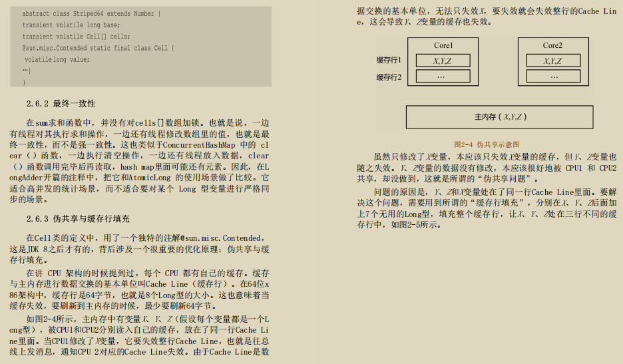This screenshot has height=364, width=623.
Task: Click the heading '2.6.3 伪共享与缓存行填充'
Action: [x=78, y=219]
